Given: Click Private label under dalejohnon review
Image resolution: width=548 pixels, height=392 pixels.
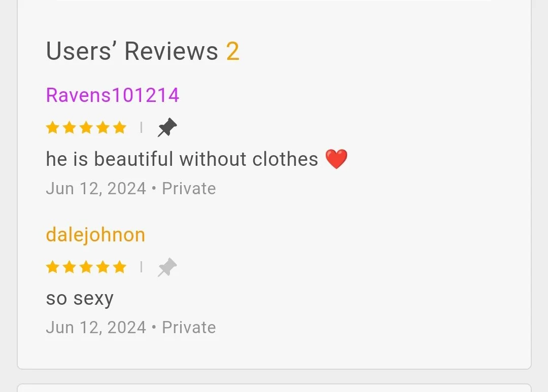Looking at the screenshot, I should (189, 328).
